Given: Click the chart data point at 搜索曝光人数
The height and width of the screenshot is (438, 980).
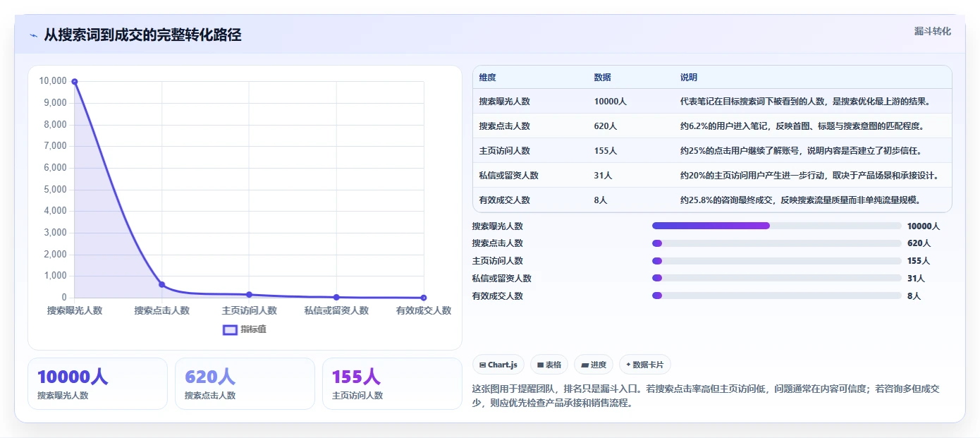Looking at the screenshot, I should pyautogui.click(x=75, y=81).
